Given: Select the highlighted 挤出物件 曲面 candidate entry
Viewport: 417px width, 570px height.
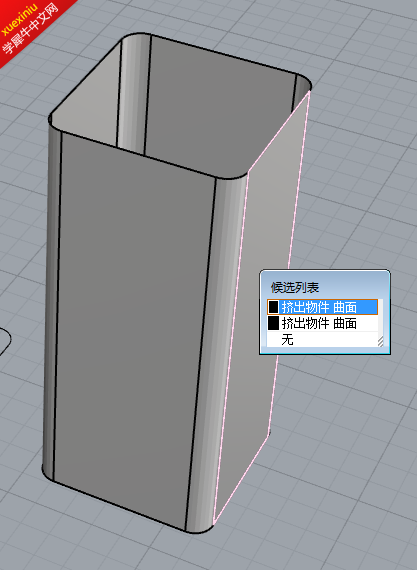Looking at the screenshot, I should point(323,307).
